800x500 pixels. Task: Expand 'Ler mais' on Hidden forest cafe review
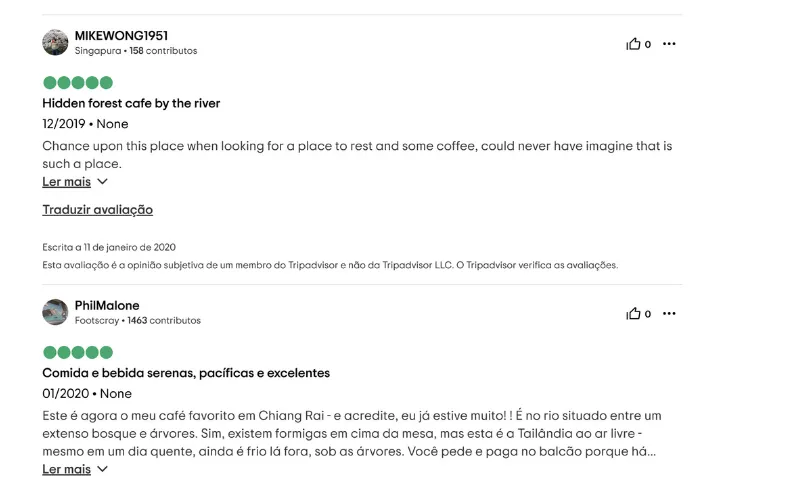66,182
